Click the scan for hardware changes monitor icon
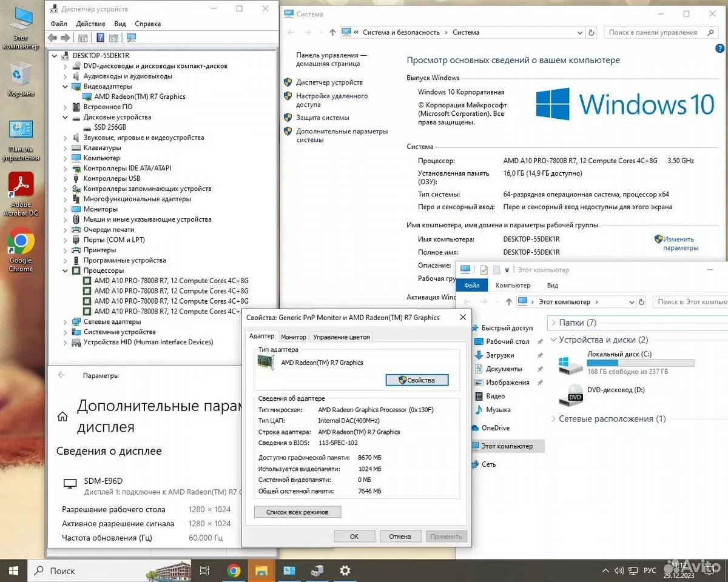Viewport: 728px width, 582px height. 131,38
